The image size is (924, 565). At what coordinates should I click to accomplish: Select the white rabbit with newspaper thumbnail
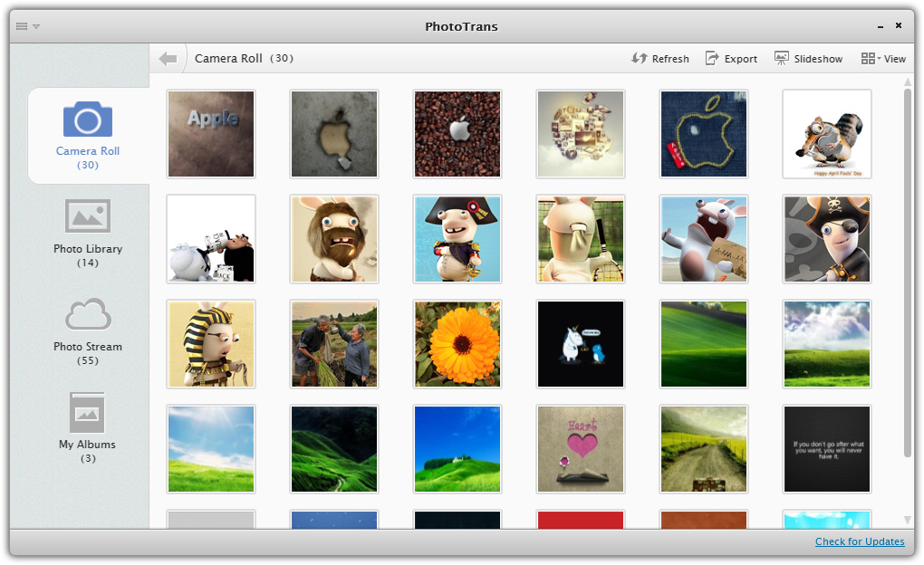pos(211,239)
